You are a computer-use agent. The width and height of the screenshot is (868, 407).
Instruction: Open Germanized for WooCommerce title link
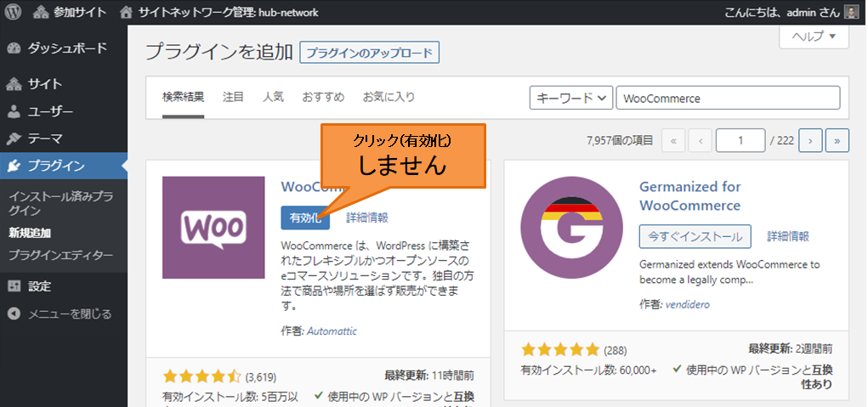pos(690,195)
